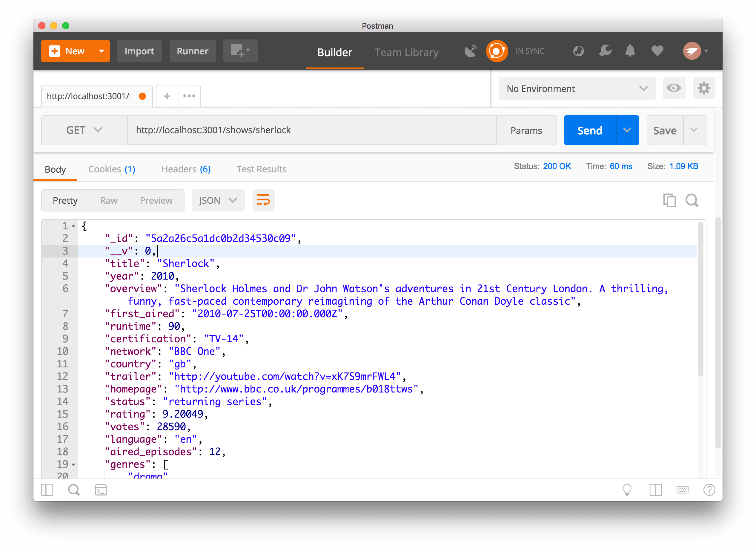Image resolution: width=756 pixels, height=549 pixels.
Task: Open notifications via the bell icon
Action: (630, 51)
